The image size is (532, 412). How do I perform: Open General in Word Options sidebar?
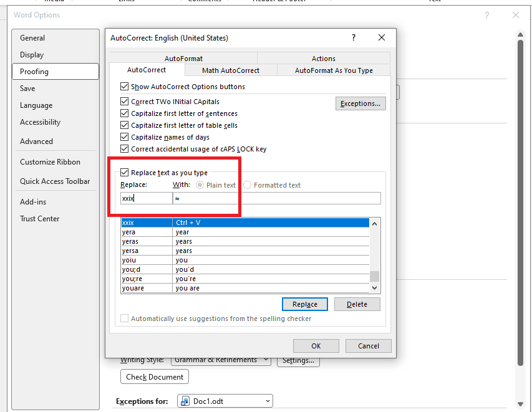[56, 38]
